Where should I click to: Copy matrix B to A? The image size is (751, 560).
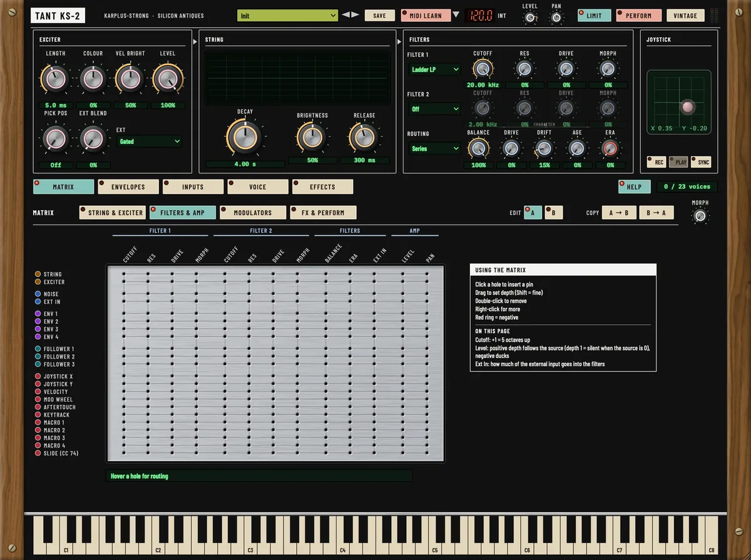coord(657,213)
